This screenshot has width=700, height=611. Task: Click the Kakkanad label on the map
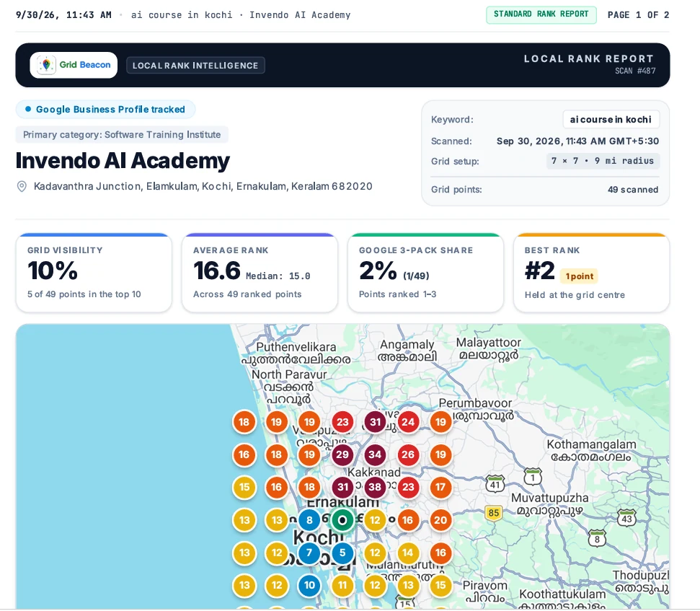374,472
